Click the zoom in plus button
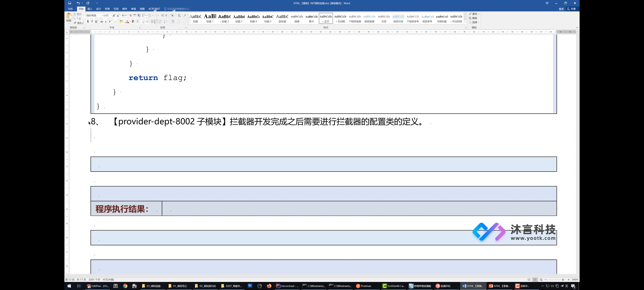This screenshot has height=290, width=644. [x=569, y=280]
